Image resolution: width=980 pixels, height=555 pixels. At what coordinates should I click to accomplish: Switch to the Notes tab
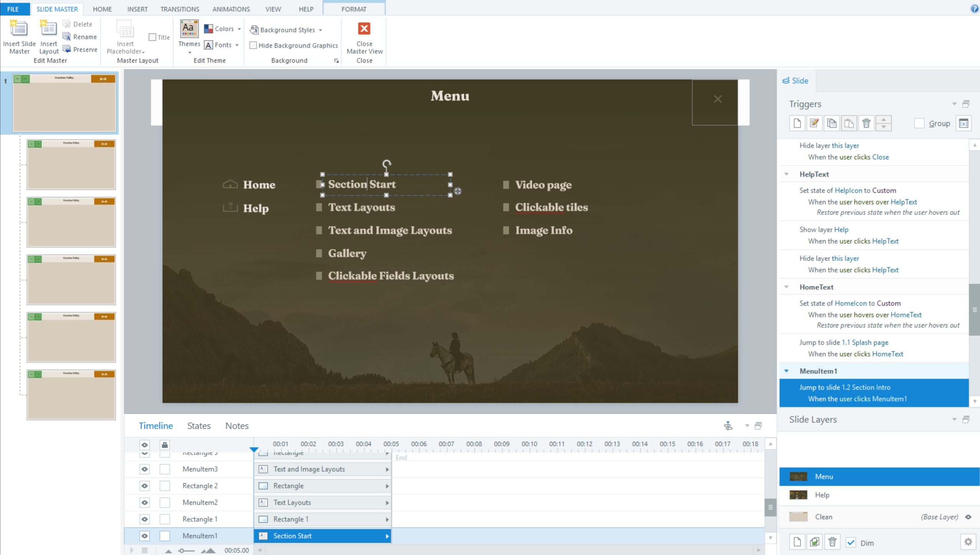coord(237,426)
